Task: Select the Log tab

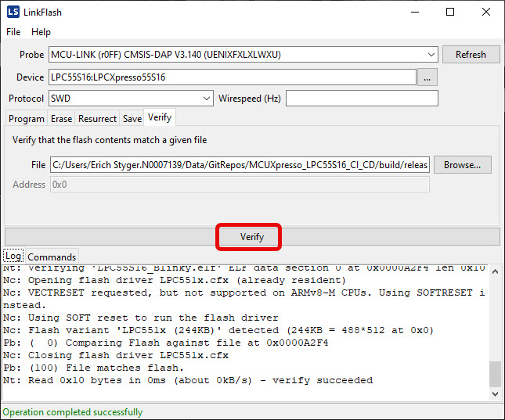Action: [x=13, y=257]
